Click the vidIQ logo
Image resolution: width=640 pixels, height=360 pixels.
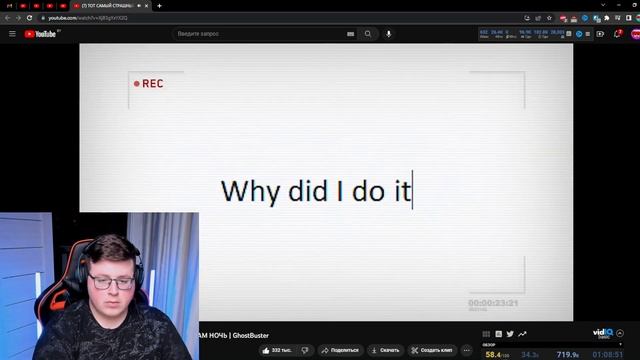603,333
